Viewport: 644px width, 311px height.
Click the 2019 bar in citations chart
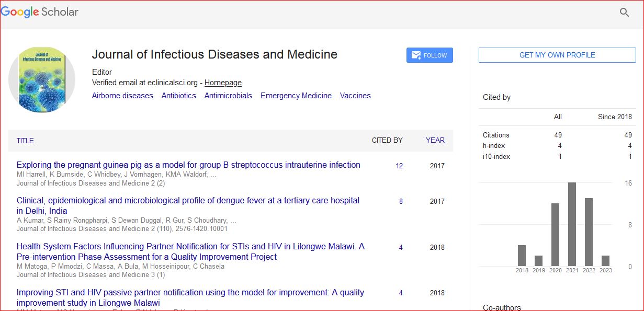click(538, 261)
